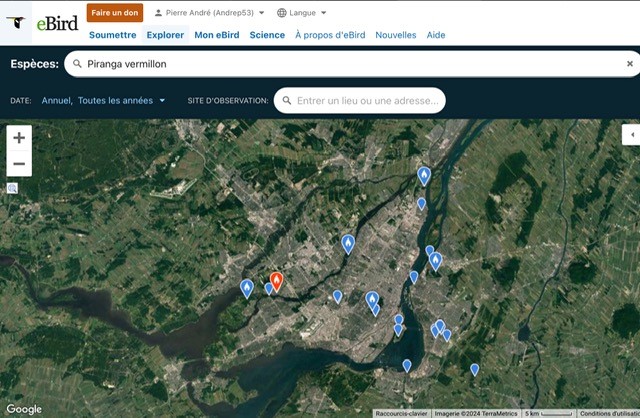Zoom out on the map

(19, 164)
